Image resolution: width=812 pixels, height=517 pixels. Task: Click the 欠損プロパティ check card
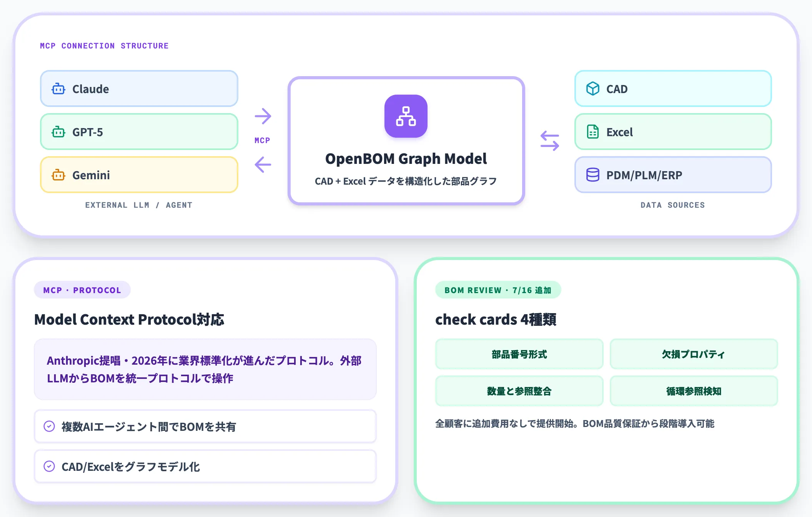(x=694, y=354)
